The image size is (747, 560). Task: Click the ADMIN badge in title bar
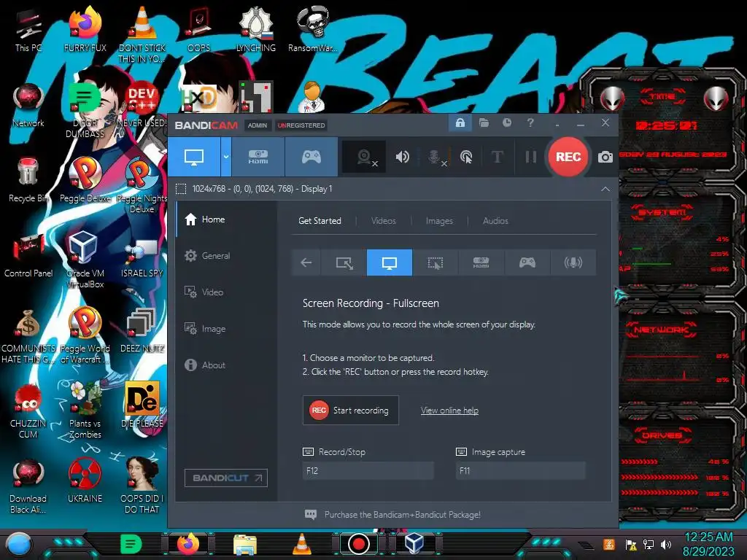[258, 125]
